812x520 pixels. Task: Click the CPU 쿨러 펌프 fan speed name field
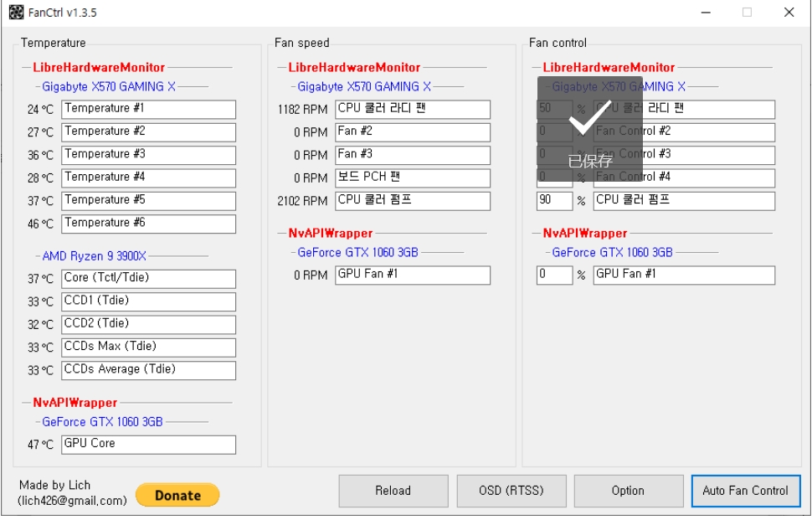pyautogui.click(x=413, y=200)
